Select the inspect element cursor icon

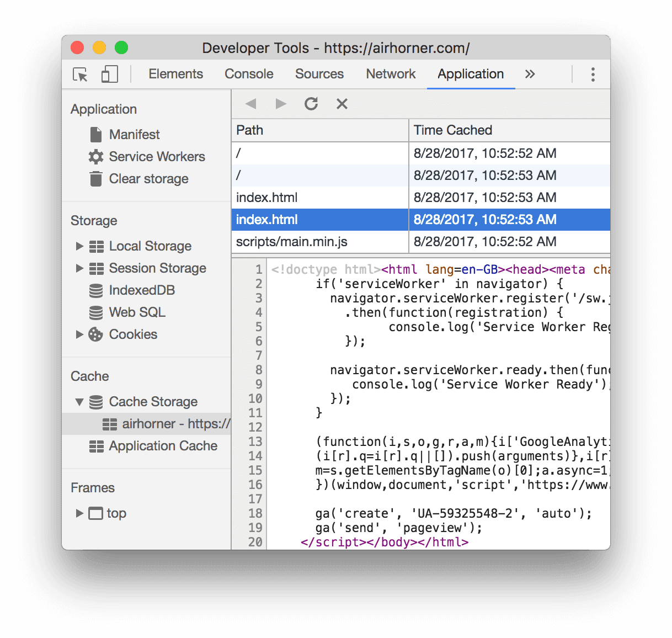coord(79,75)
